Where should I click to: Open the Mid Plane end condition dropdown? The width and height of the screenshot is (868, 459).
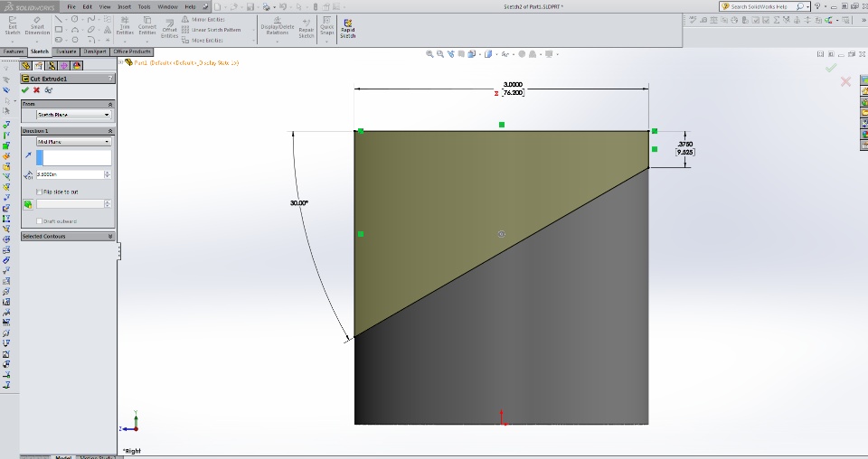coord(73,142)
